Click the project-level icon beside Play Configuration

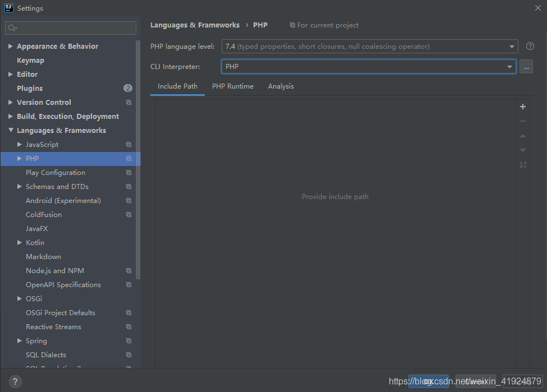coord(128,172)
